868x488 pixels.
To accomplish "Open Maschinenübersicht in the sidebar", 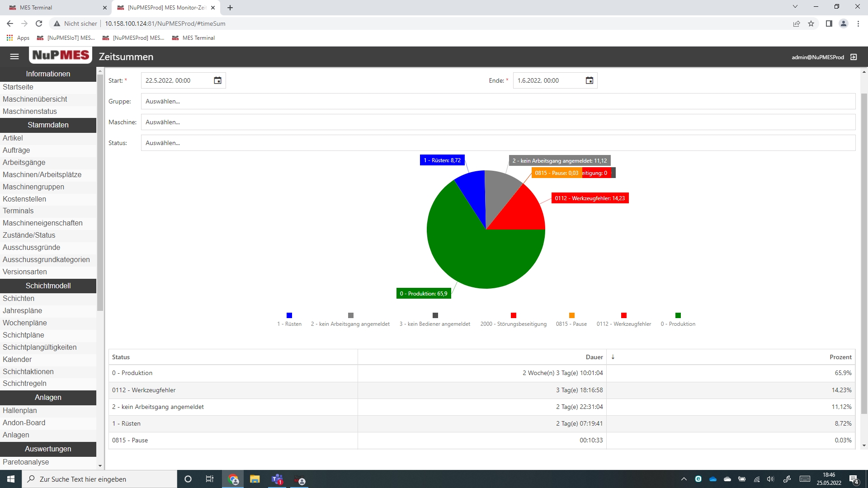I will [35, 99].
